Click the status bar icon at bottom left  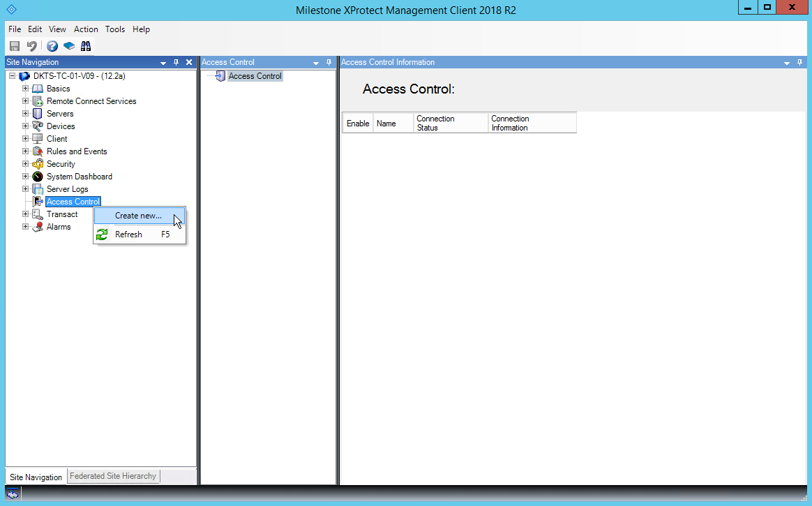click(x=13, y=493)
